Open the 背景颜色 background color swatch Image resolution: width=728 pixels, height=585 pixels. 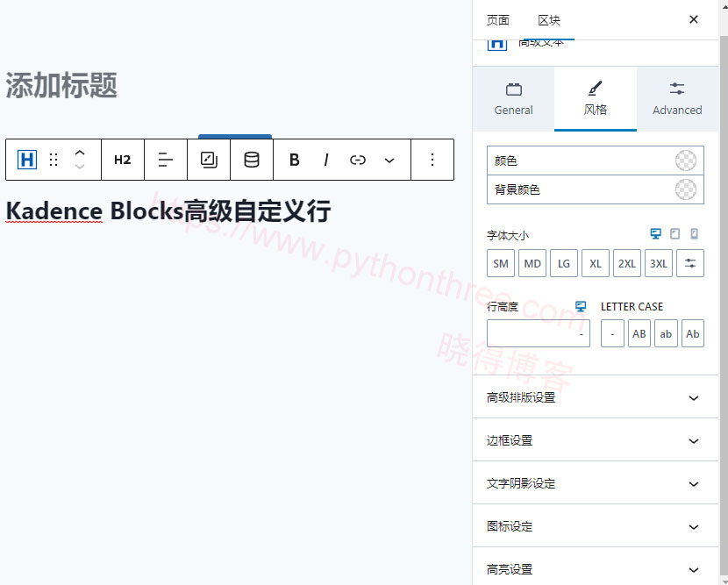point(686,189)
